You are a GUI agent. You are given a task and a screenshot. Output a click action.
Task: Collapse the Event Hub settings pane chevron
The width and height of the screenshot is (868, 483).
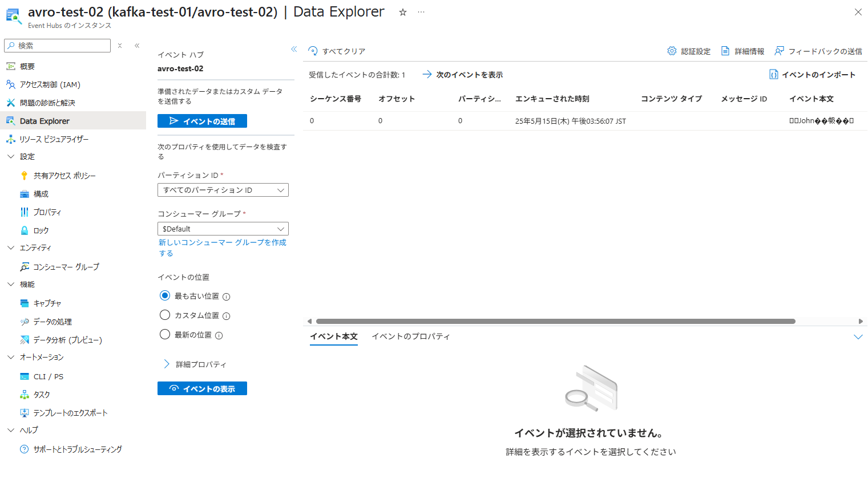pos(294,49)
